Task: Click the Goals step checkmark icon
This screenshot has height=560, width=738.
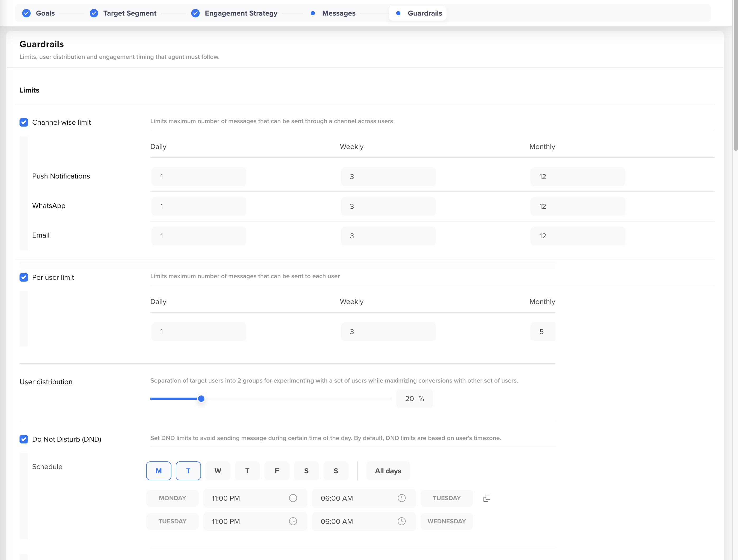Action: pos(26,13)
